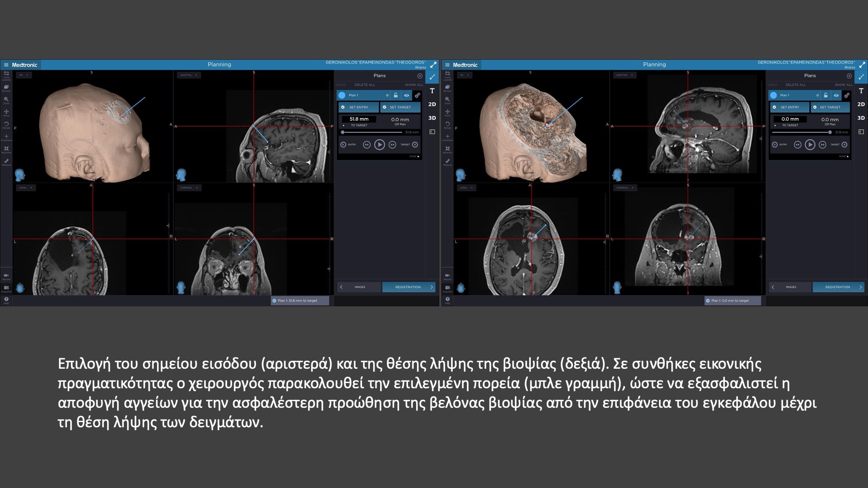Select the Rotate tool in right window
The image size is (868, 488).
[447, 125]
